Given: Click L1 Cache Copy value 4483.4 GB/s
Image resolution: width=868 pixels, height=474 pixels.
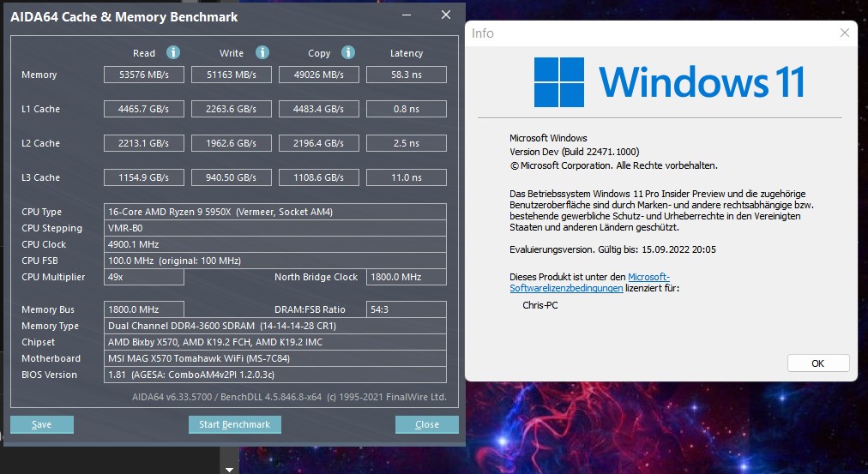Looking at the screenshot, I should pos(319,109).
